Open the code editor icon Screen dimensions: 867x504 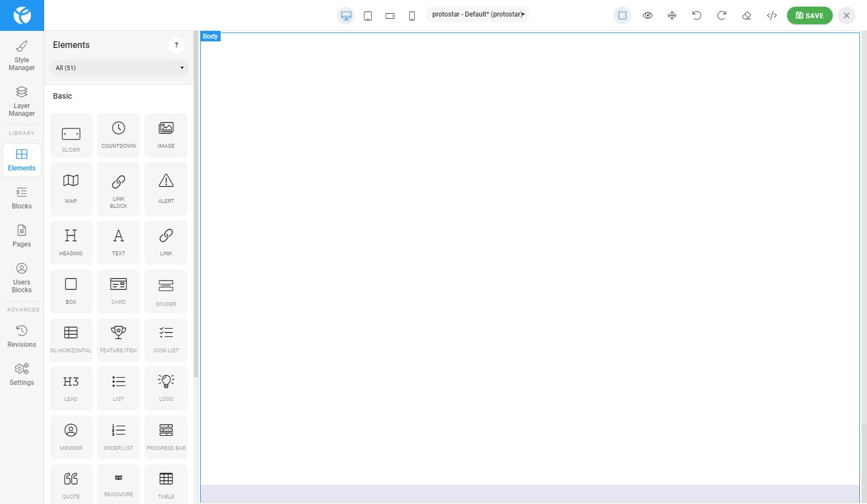(772, 15)
